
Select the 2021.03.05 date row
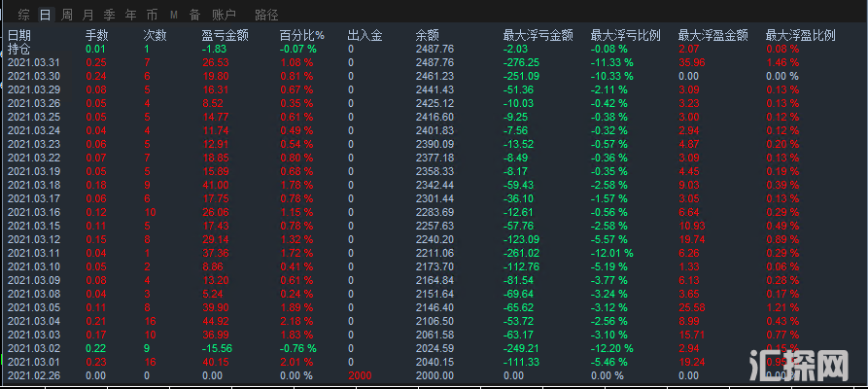pos(33,307)
